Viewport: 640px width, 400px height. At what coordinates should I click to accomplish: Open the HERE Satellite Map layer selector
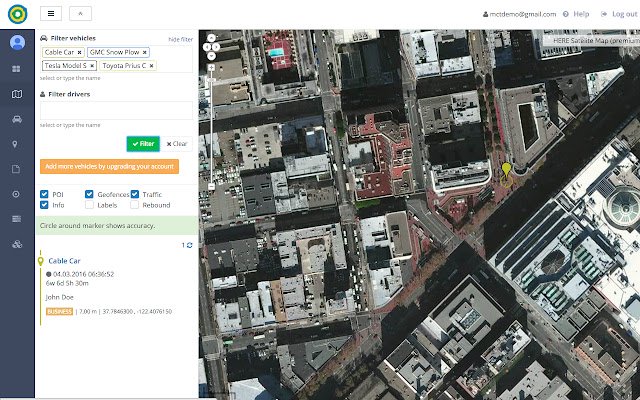point(592,40)
